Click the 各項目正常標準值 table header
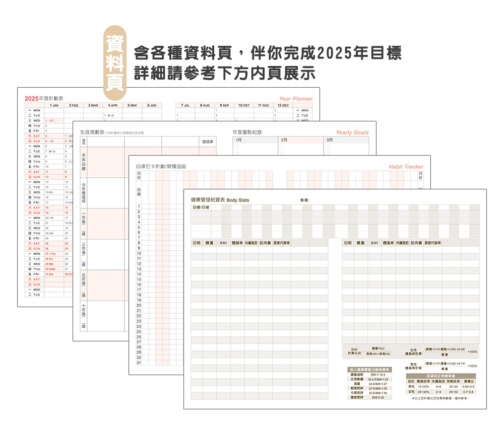Image resolution: width=504 pixels, height=428 pixels. coord(440,376)
